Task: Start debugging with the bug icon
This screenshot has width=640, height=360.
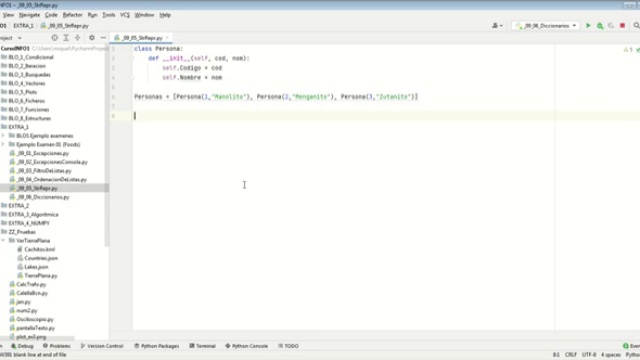Action: 600,26
